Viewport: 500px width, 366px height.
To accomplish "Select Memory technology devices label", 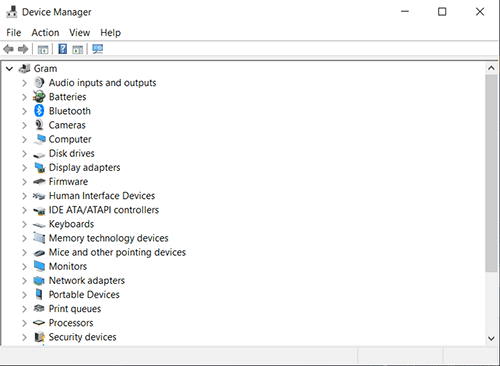I will click(108, 238).
